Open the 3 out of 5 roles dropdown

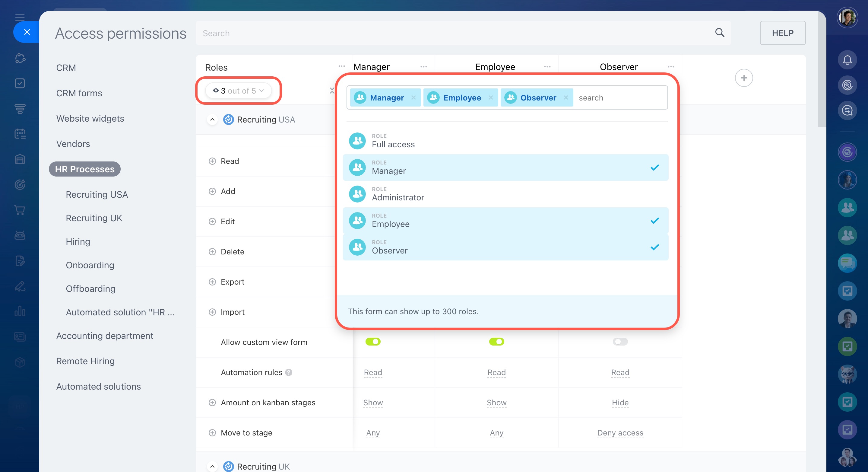238,91
